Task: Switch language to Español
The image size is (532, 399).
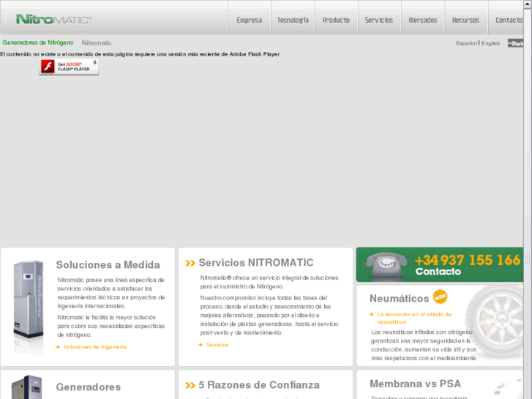Action: point(467,43)
